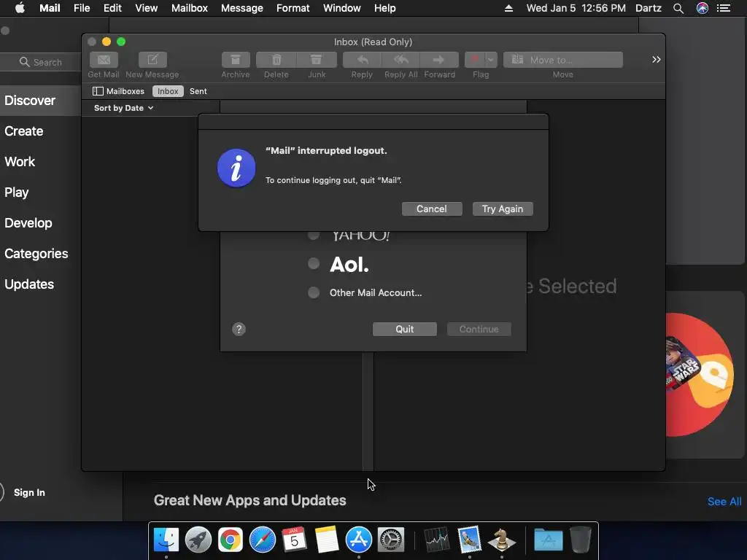Viewport: 747px width, 560px height.
Task: Click the New Message compose icon
Action: (x=152, y=60)
